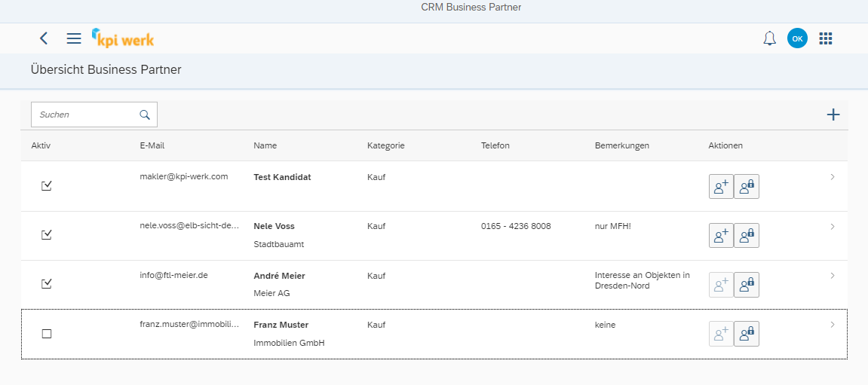
Task: Add a new business partner with plus icon
Action: 833,115
